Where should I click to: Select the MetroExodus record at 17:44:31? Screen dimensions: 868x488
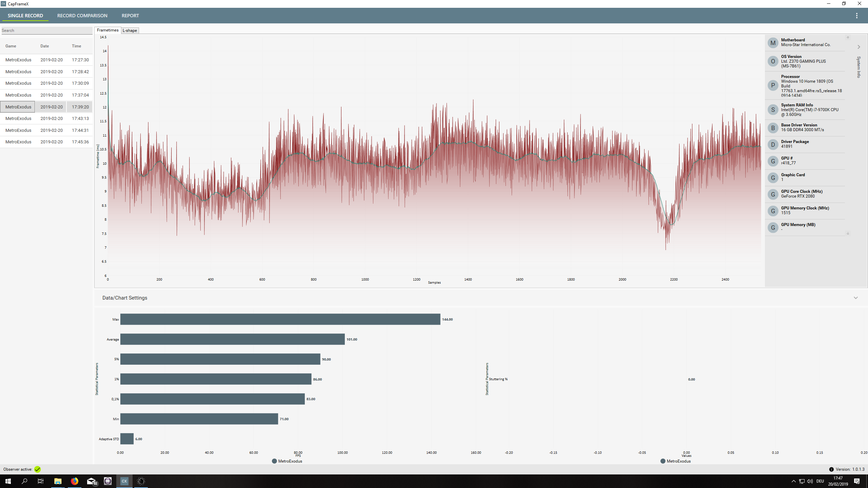pyautogui.click(x=46, y=130)
